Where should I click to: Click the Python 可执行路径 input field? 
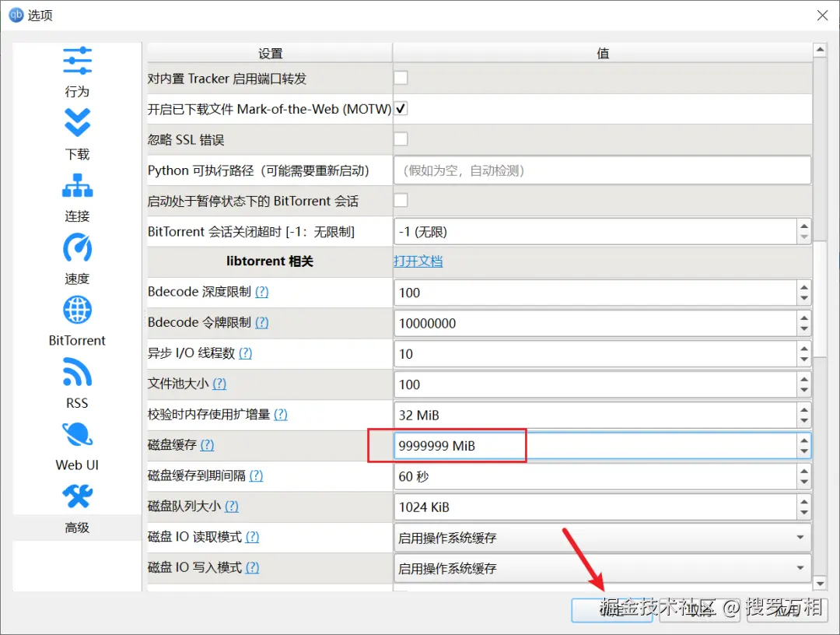pos(602,170)
